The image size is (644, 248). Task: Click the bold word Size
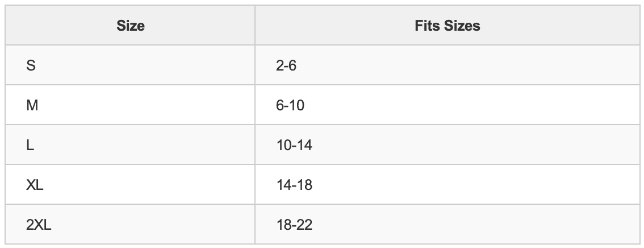(131, 26)
